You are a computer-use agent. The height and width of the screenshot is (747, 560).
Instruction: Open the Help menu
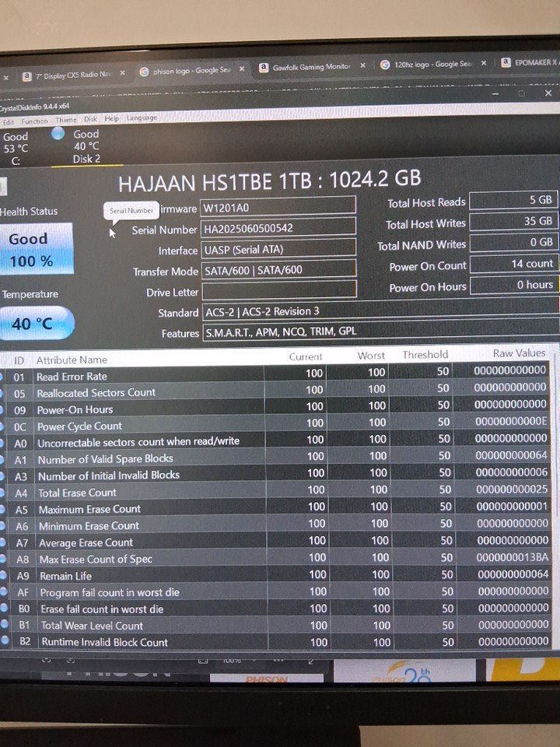[x=112, y=118]
